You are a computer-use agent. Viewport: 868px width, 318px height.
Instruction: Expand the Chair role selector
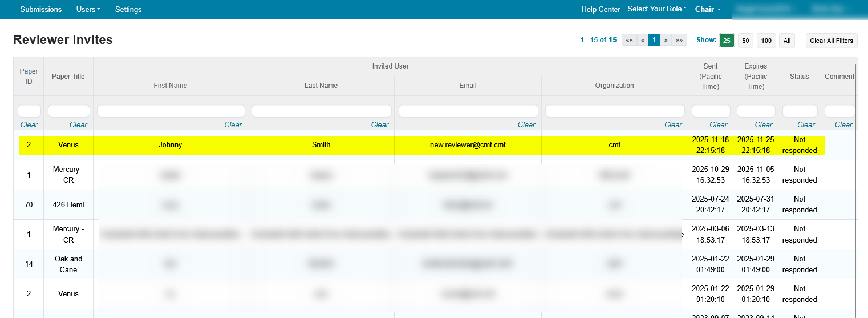[708, 9]
